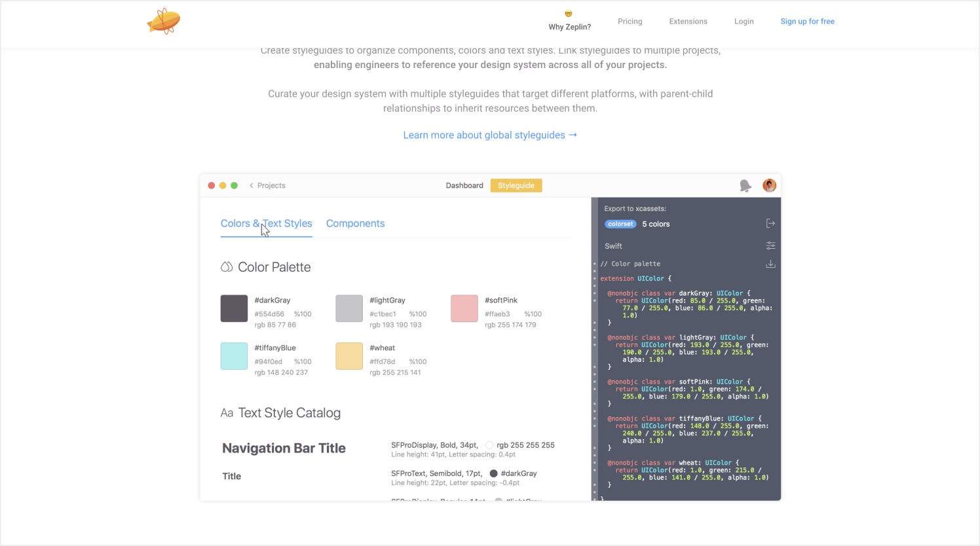Follow Learn more about global styleguides link

490,135
